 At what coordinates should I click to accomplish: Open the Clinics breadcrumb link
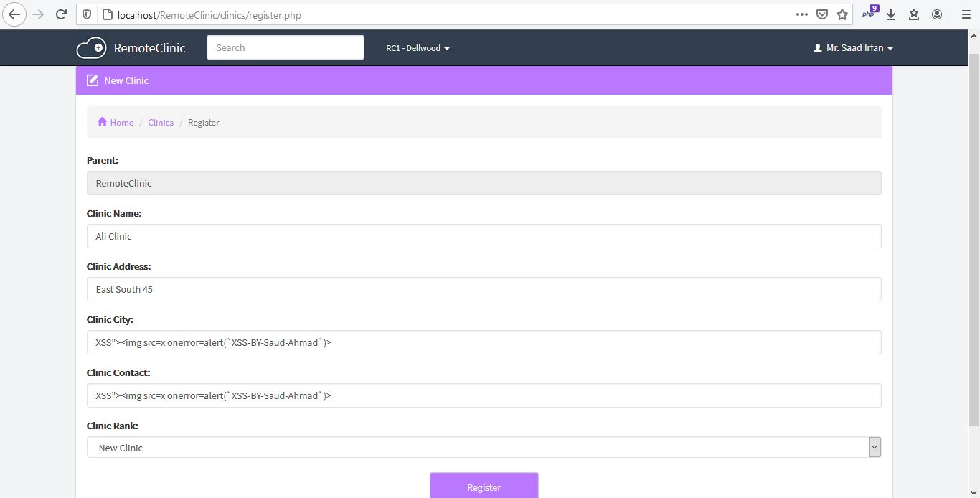tap(161, 123)
